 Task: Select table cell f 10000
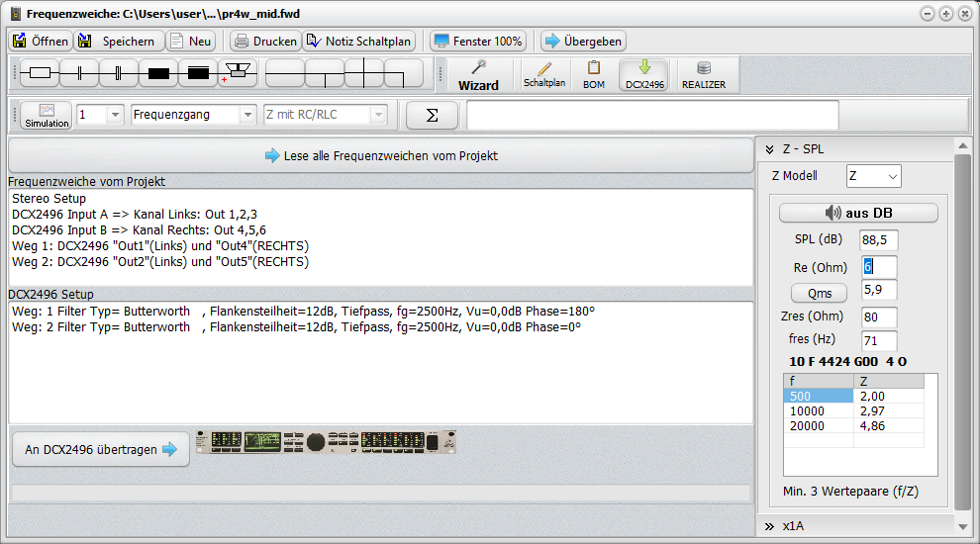click(818, 410)
